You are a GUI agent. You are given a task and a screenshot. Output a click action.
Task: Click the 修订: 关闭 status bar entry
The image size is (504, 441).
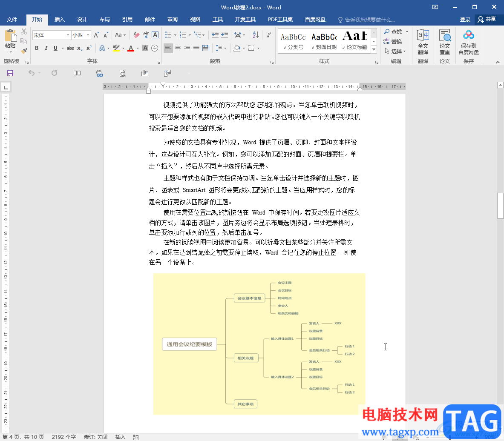point(95,437)
